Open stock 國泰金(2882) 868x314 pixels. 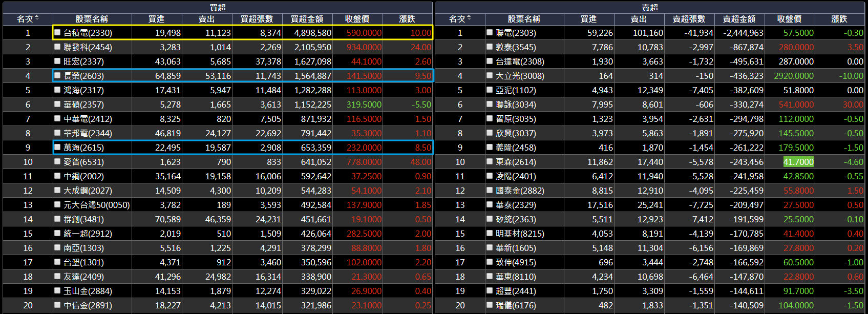click(520, 191)
